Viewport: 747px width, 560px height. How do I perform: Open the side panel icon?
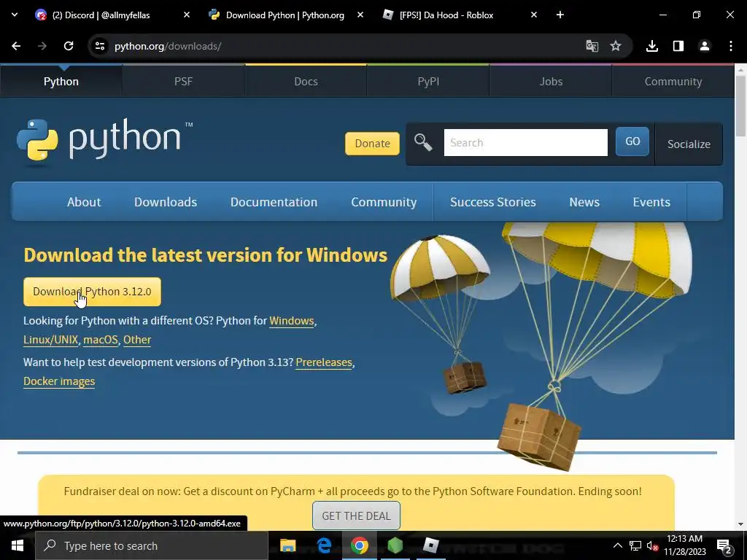pyautogui.click(x=678, y=46)
